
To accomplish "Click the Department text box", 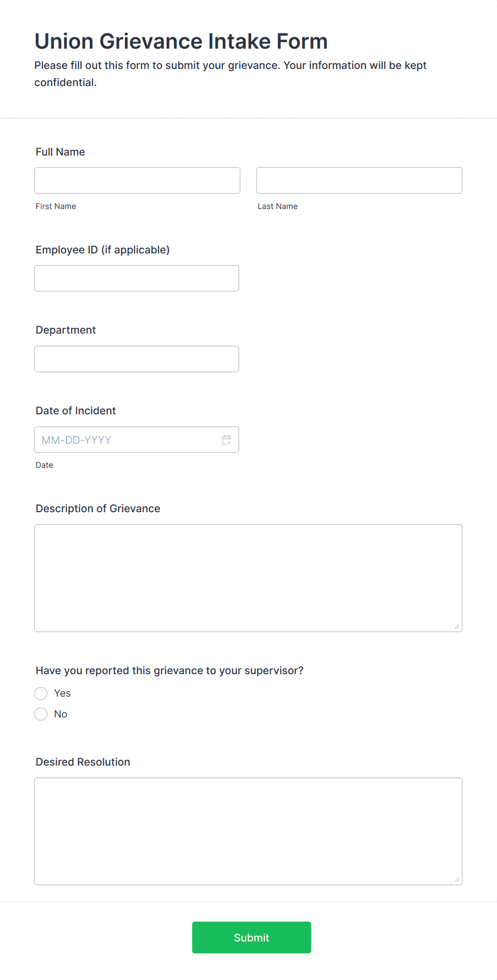I will point(137,359).
